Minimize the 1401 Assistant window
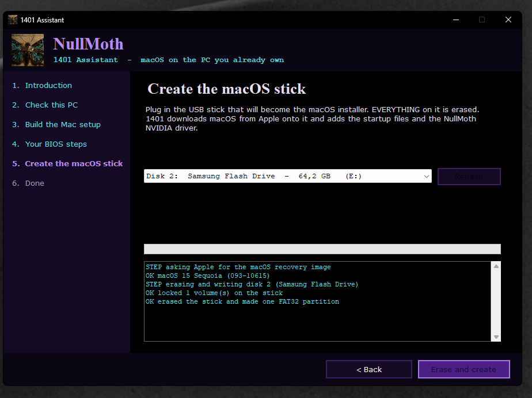 (x=456, y=20)
